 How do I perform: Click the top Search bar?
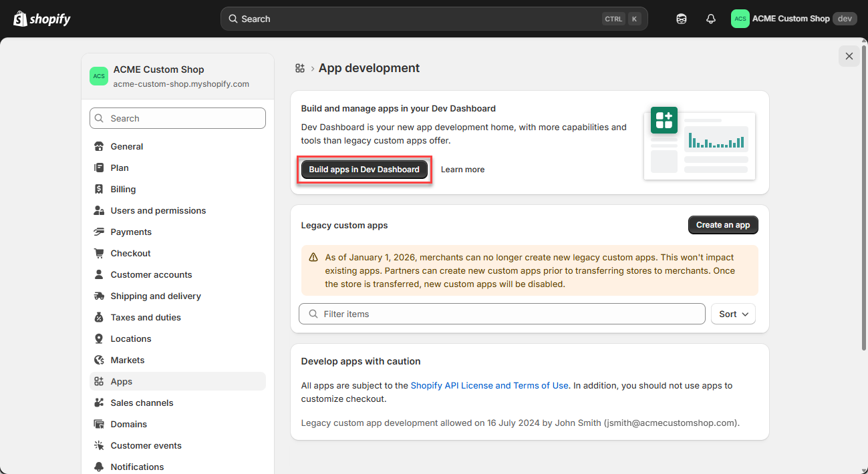(434, 19)
